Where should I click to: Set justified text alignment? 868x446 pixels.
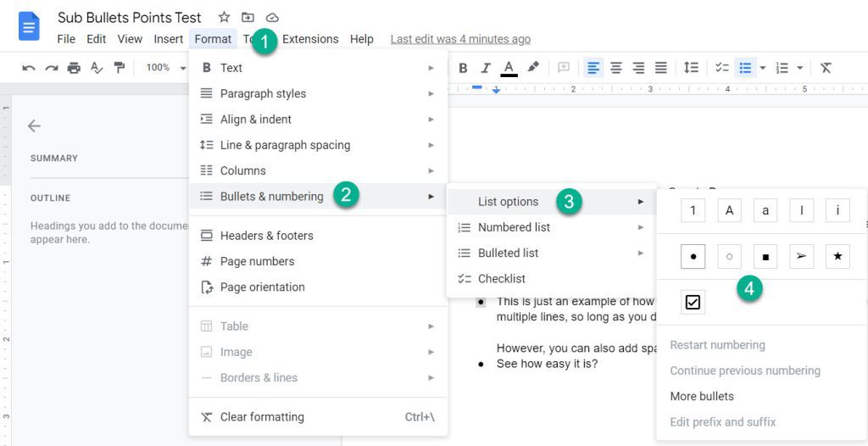pos(661,68)
